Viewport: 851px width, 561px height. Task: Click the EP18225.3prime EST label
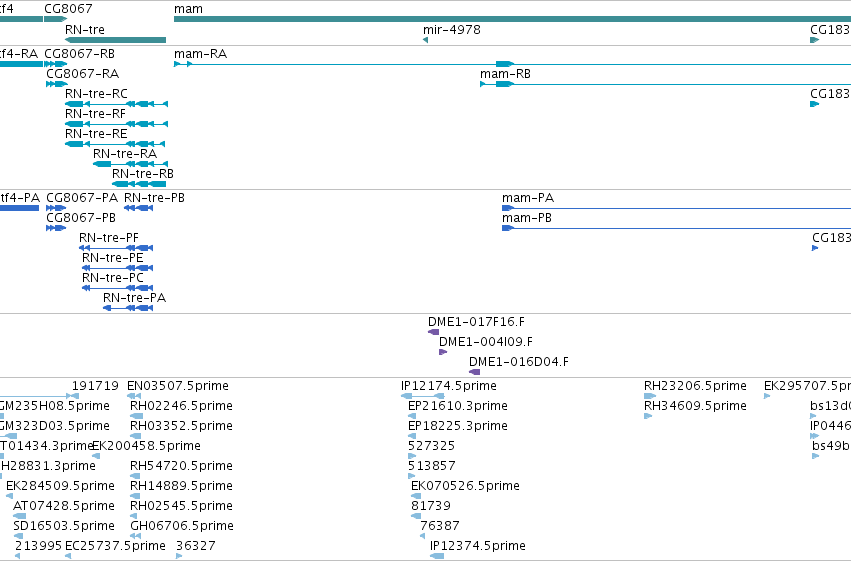[458, 426]
